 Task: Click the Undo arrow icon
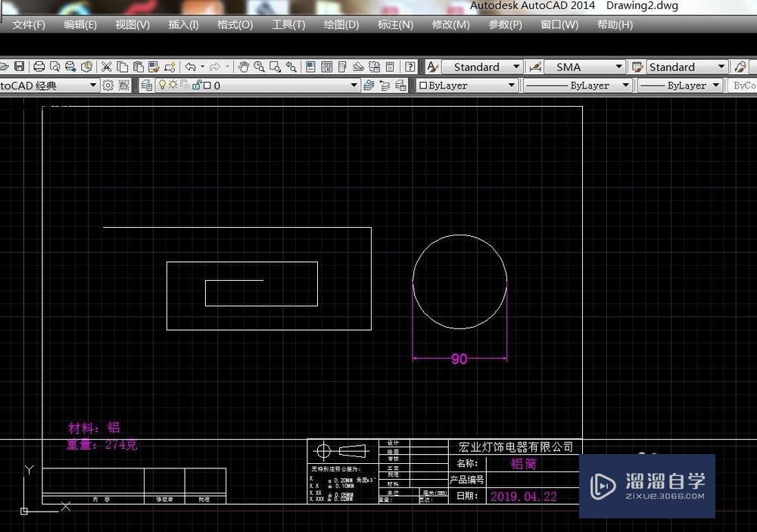click(190, 67)
